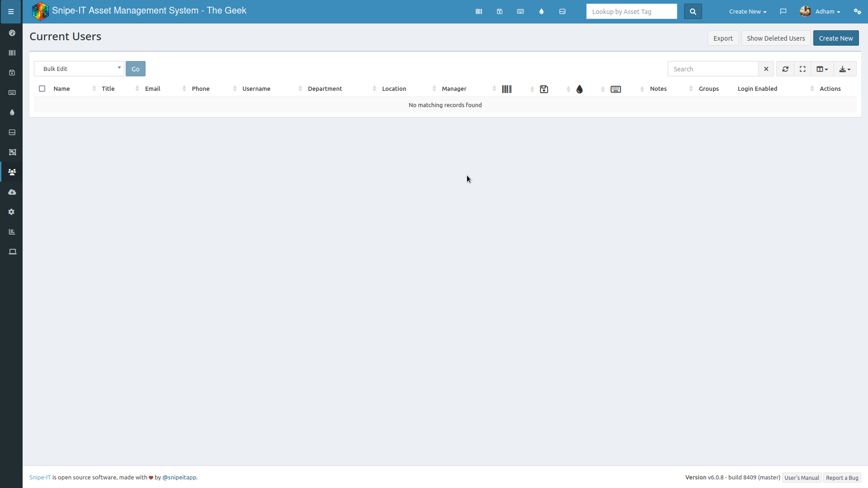Click the People icon in sidebar
The image size is (868, 488).
coord(12,172)
